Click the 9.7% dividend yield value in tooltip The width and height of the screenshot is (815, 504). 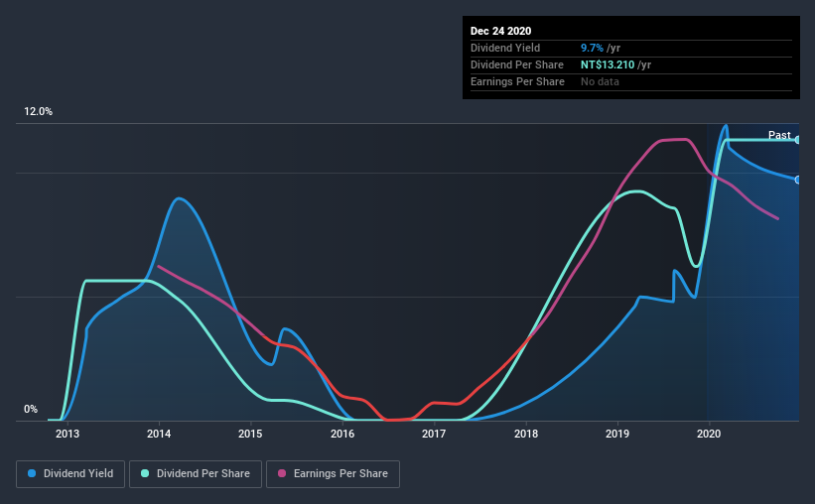pyautogui.click(x=592, y=48)
